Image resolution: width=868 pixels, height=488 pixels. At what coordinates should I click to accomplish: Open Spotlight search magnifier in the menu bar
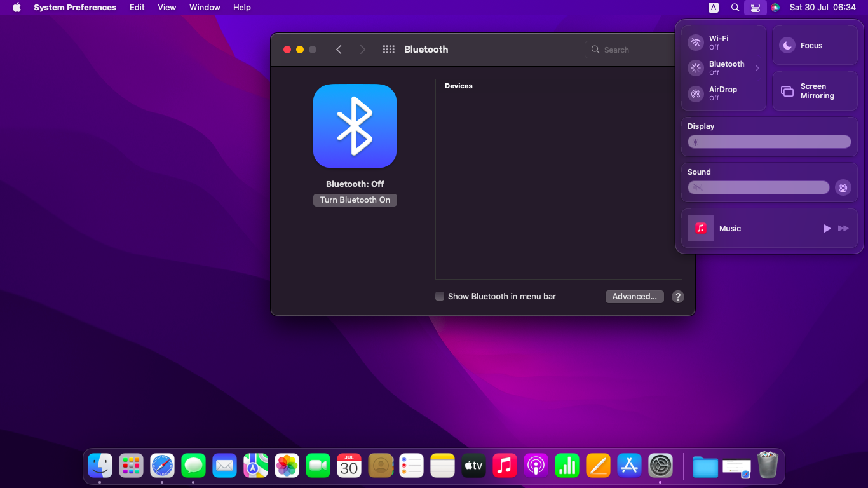(735, 8)
